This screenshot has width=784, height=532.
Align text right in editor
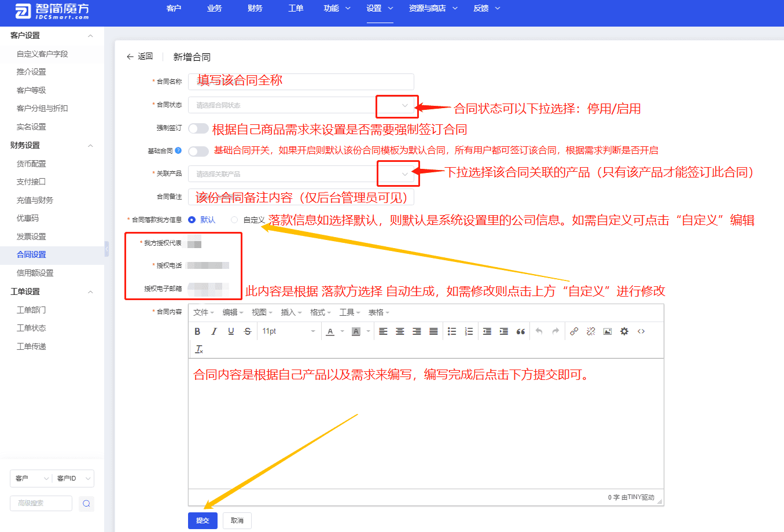click(x=417, y=331)
